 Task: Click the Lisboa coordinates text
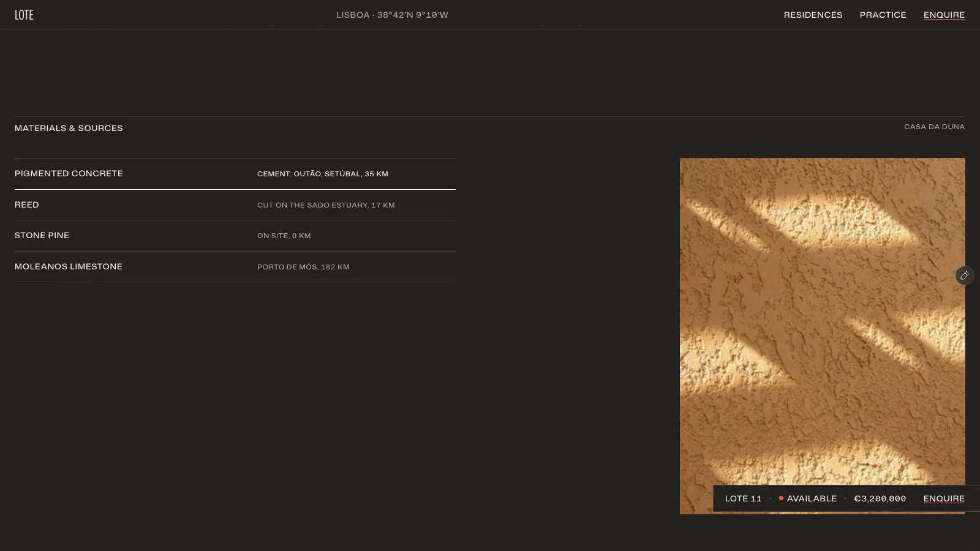click(392, 15)
